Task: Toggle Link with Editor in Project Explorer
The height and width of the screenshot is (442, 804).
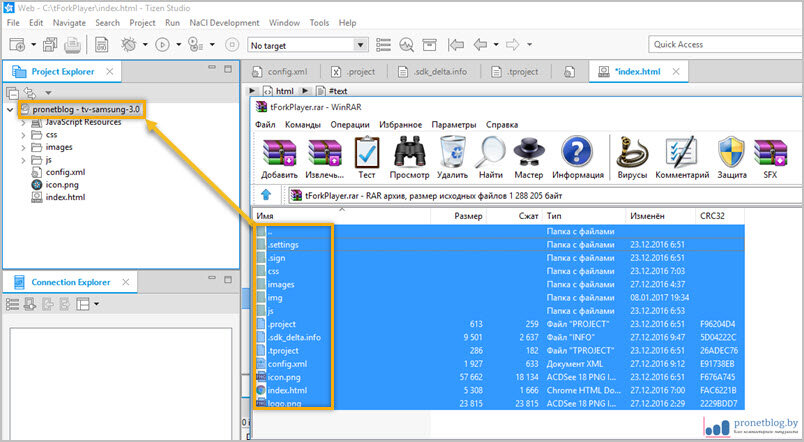Action: click(30, 93)
